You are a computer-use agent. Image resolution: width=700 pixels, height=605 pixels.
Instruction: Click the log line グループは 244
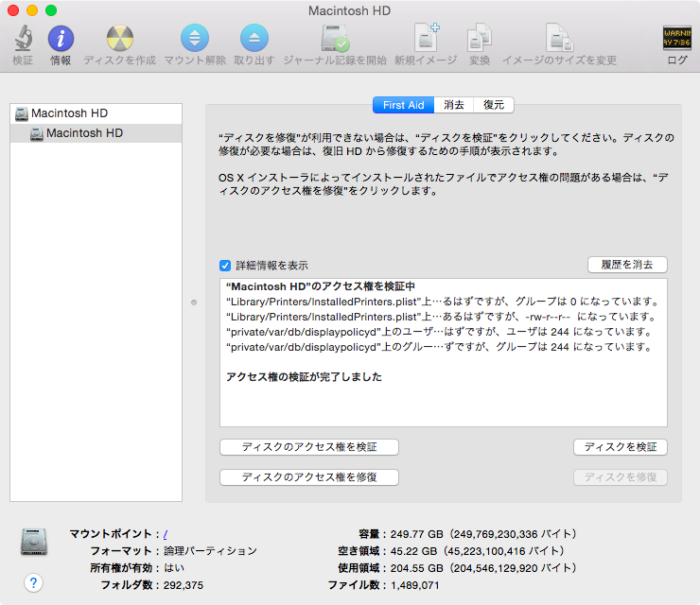(x=439, y=347)
